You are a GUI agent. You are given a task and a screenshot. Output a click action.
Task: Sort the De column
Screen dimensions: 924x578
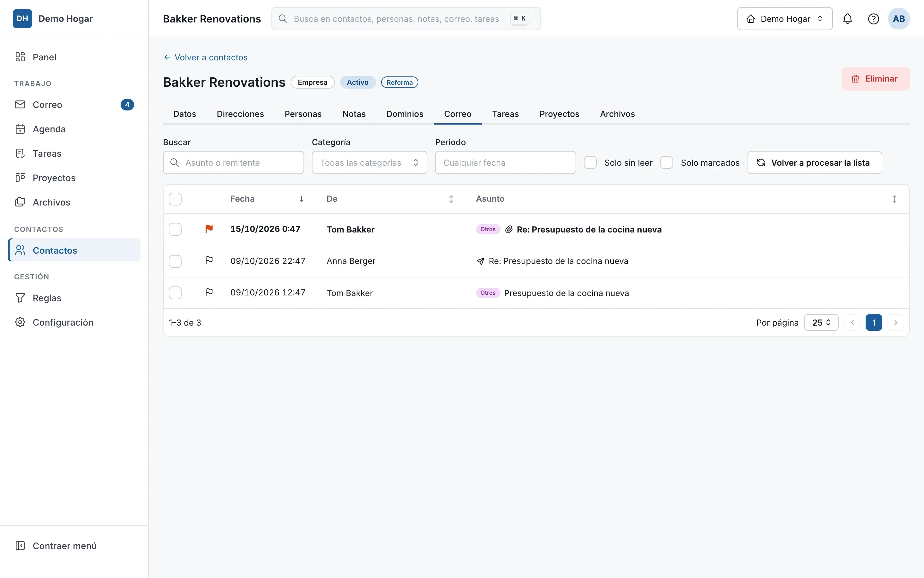coord(450,199)
